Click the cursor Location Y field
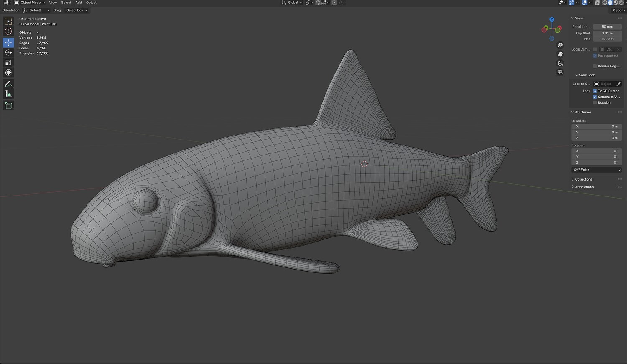627x364 pixels. [x=596, y=132]
